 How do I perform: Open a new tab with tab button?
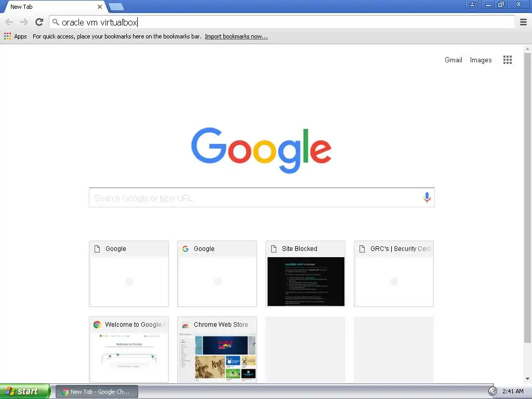pyautogui.click(x=116, y=7)
